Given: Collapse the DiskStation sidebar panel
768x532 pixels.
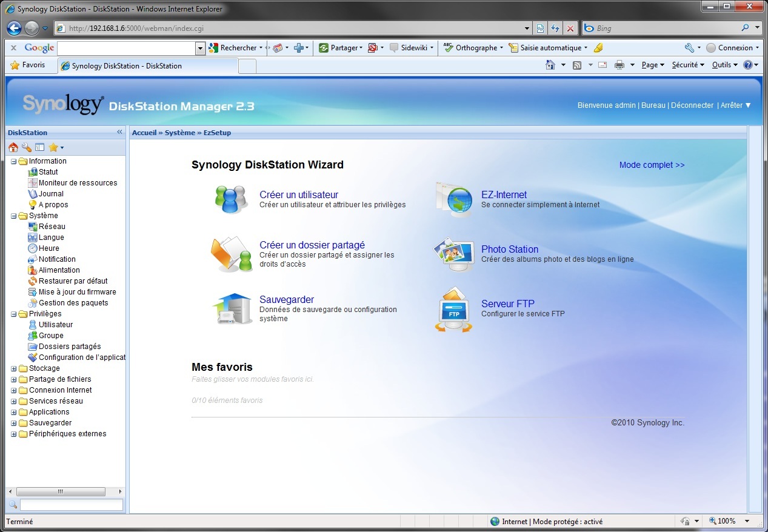Looking at the screenshot, I should (119, 132).
